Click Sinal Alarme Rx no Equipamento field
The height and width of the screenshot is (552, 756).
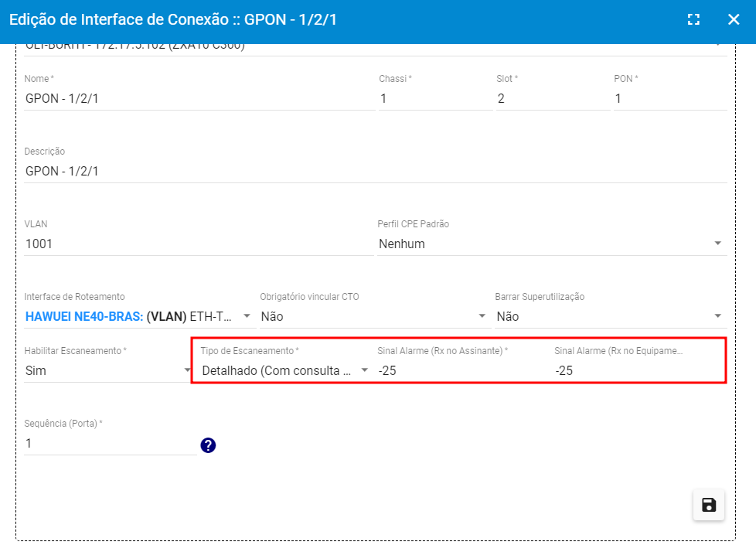[639, 371]
